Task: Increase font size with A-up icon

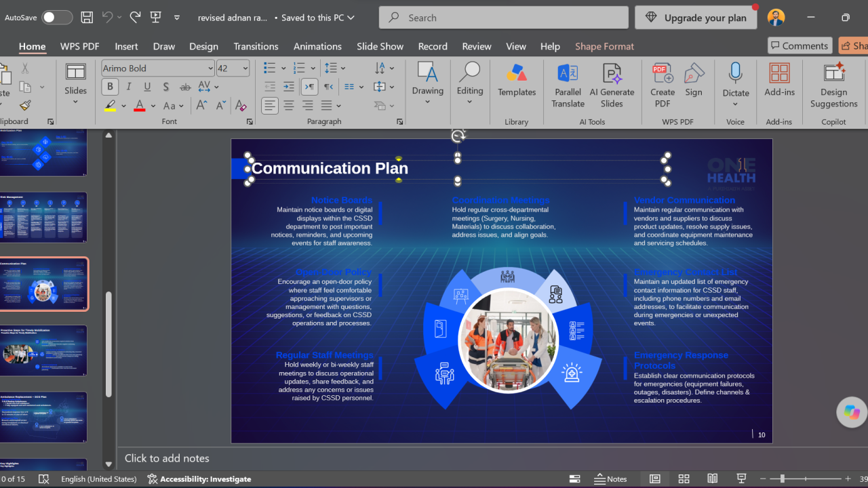Action: click(202, 106)
